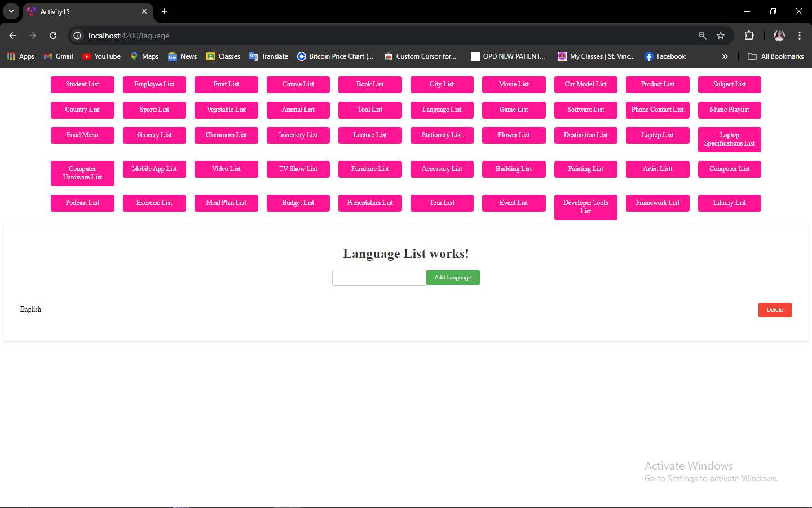Open the Language List page
Screen dimensions: 812x508
(442, 110)
